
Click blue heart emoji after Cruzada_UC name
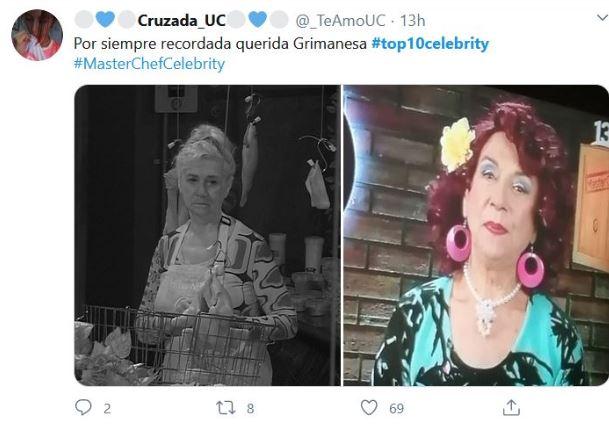(x=257, y=19)
